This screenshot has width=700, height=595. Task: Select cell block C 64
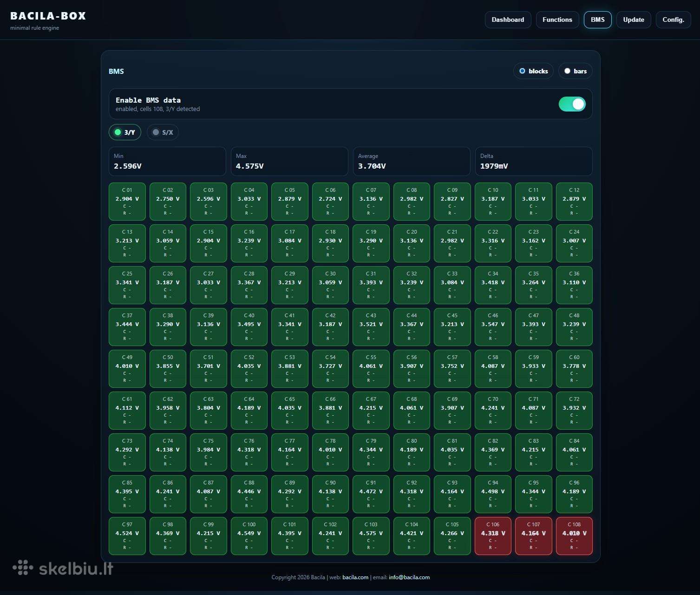(x=249, y=411)
